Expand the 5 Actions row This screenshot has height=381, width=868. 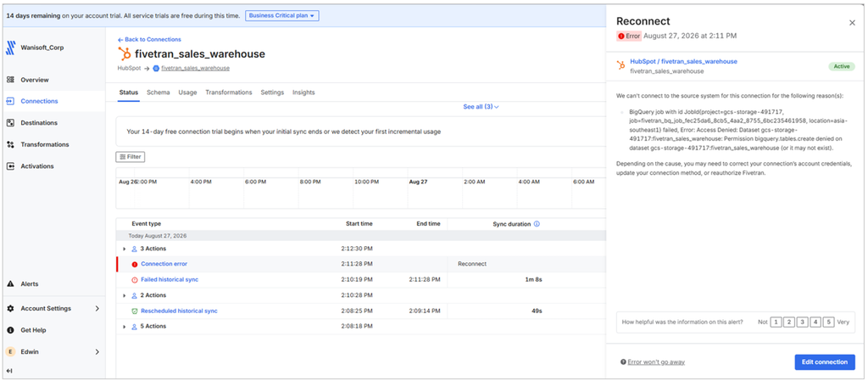125,326
